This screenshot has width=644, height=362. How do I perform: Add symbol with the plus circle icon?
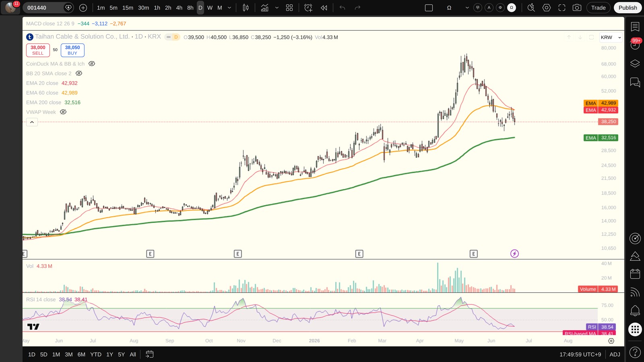(x=83, y=8)
